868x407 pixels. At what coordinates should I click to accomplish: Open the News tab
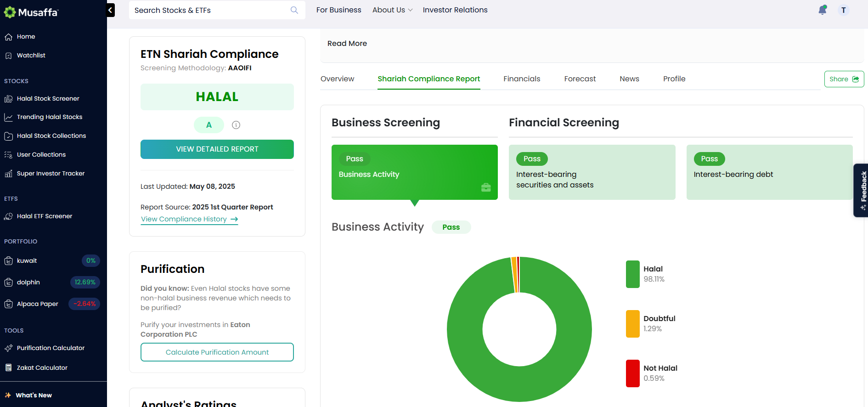pos(629,79)
